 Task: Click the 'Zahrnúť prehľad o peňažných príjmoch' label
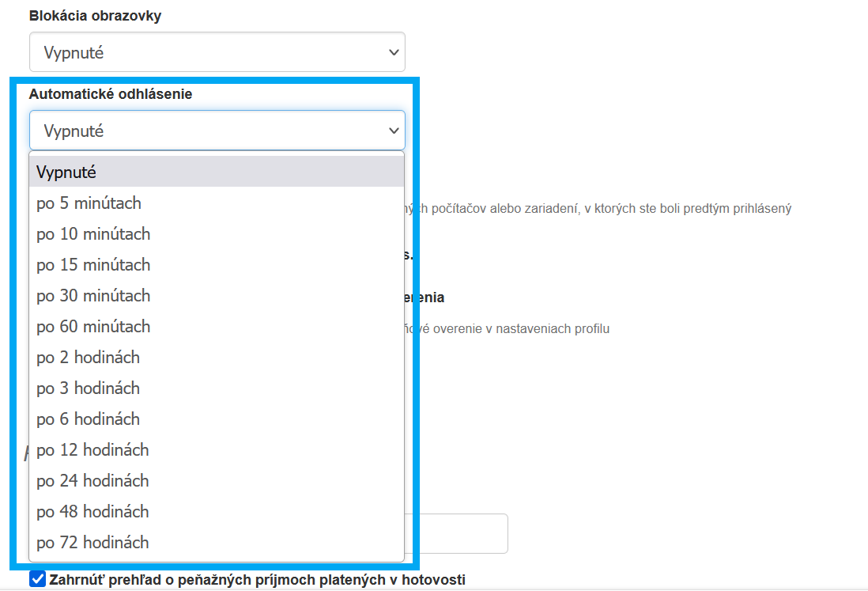[257, 580]
